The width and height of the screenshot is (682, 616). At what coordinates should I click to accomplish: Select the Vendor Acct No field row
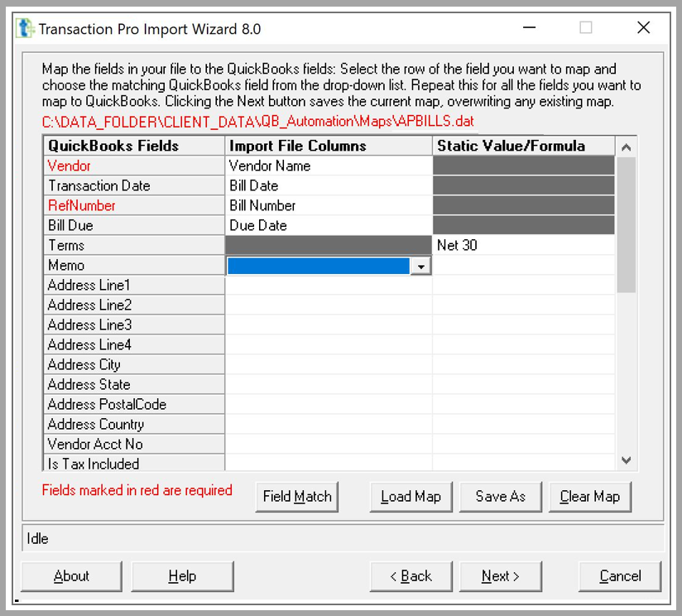click(x=134, y=444)
